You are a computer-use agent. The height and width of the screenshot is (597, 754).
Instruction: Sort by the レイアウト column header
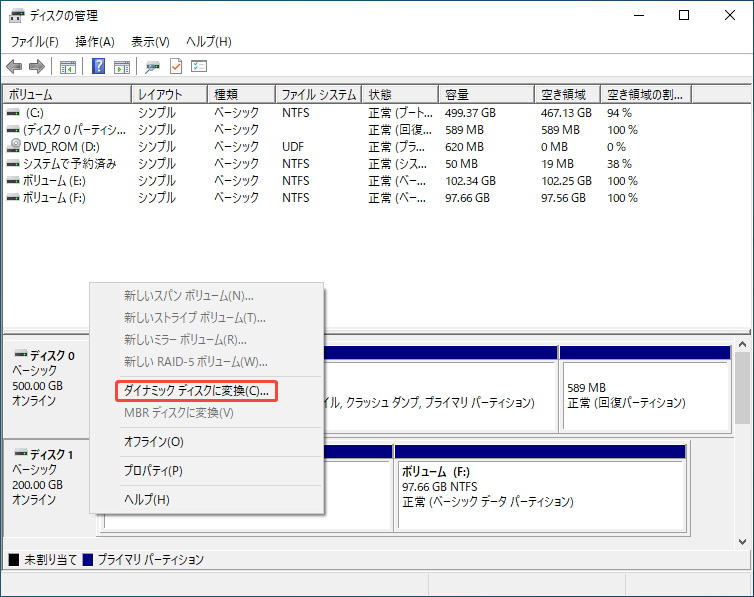coord(170,95)
